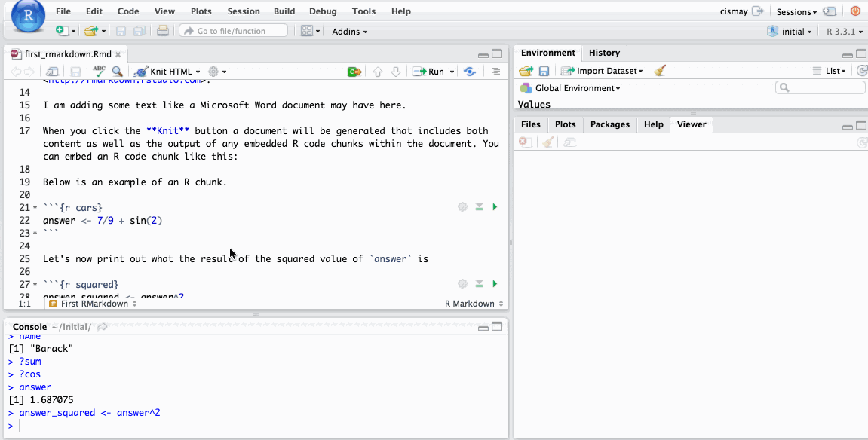Viewport: 868px width, 440px height.
Task: Click the blue publish icon
Action: 470,72
